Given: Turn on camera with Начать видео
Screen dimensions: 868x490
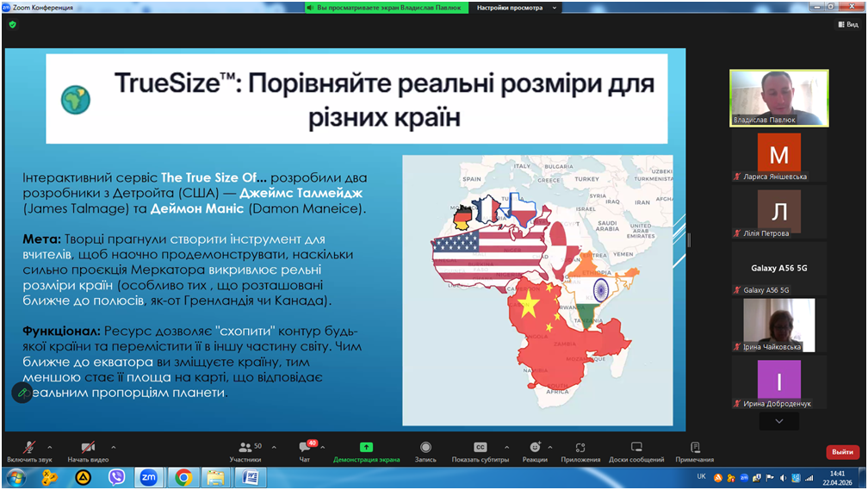Looking at the screenshot, I should click(88, 450).
